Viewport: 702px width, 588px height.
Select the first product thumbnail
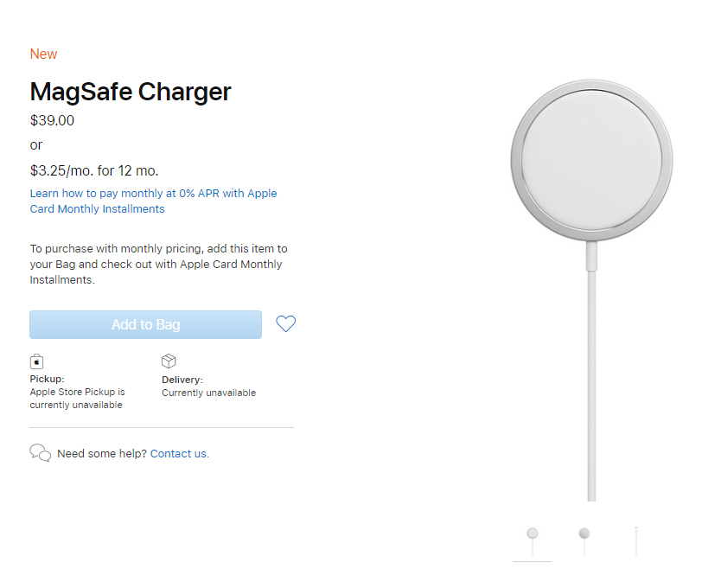tap(532, 540)
